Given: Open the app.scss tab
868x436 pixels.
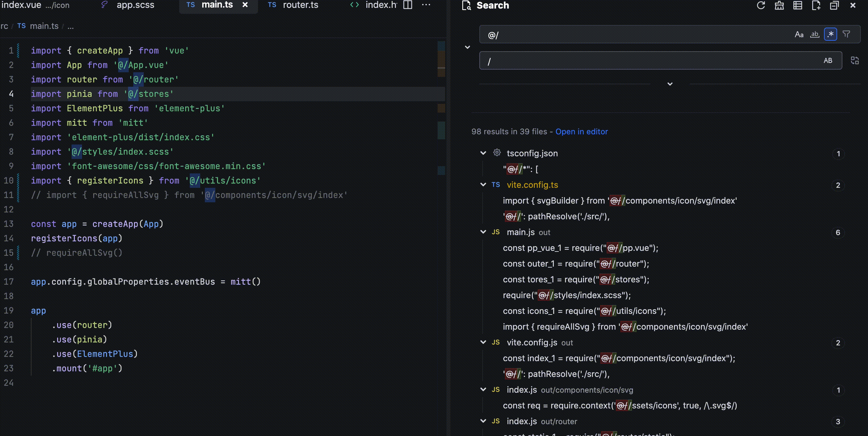Looking at the screenshot, I should click(x=135, y=5).
